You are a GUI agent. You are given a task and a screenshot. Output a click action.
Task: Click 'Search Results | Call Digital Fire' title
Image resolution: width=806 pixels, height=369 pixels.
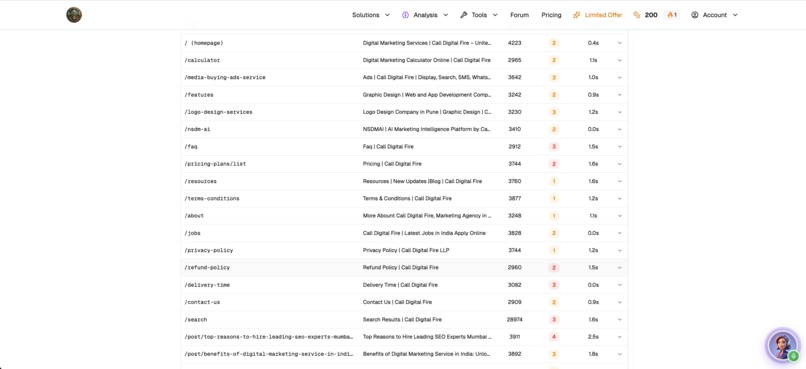402,320
